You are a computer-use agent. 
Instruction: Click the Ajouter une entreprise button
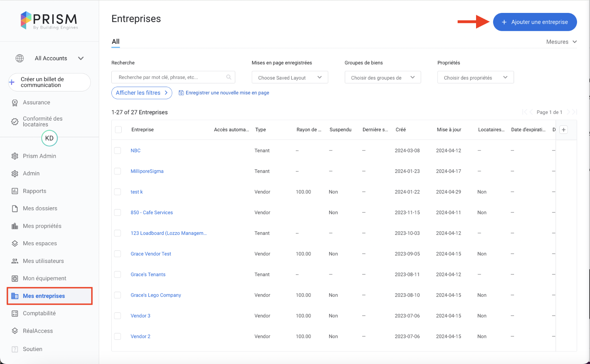pos(535,22)
